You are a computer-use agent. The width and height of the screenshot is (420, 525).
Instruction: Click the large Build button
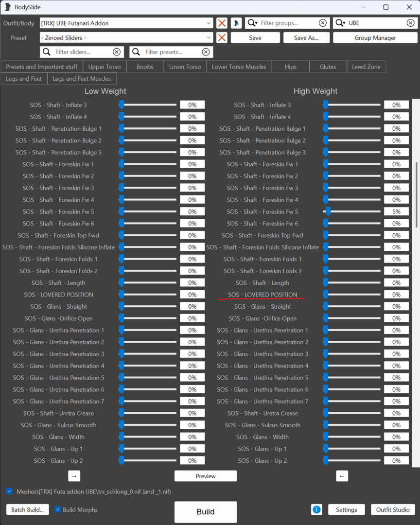[206, 511]
